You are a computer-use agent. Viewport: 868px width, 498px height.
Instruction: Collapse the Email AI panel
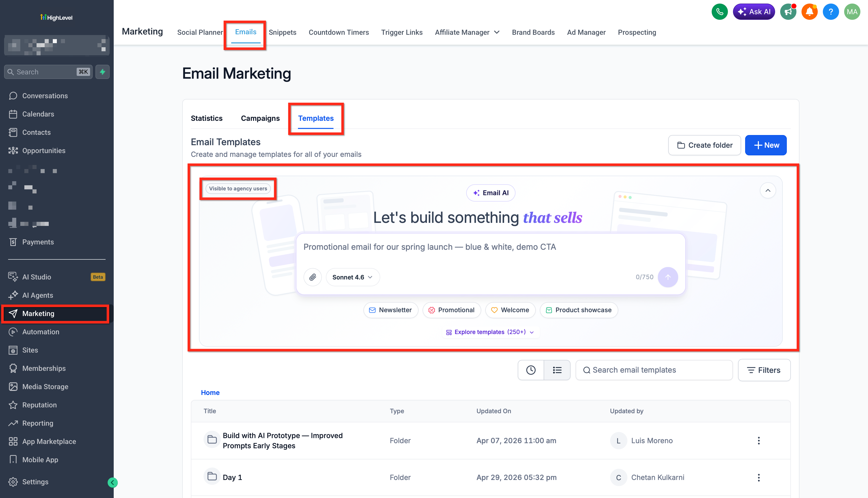767,191
